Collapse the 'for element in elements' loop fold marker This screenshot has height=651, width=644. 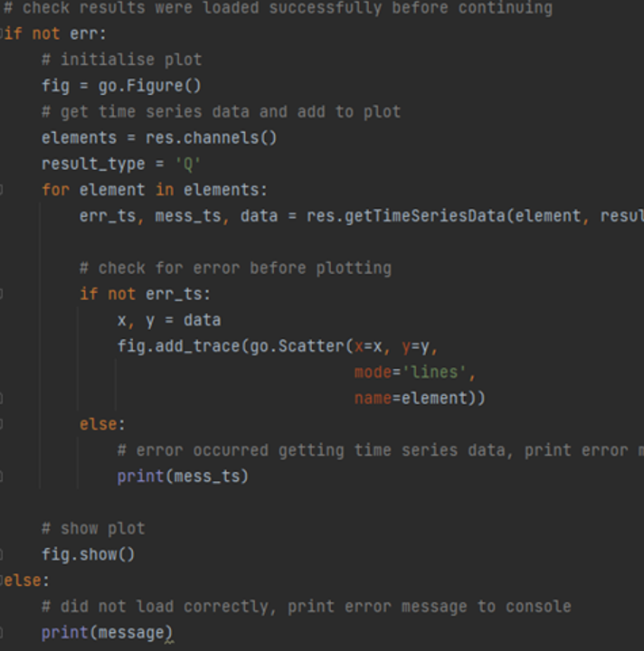(3, 190)
